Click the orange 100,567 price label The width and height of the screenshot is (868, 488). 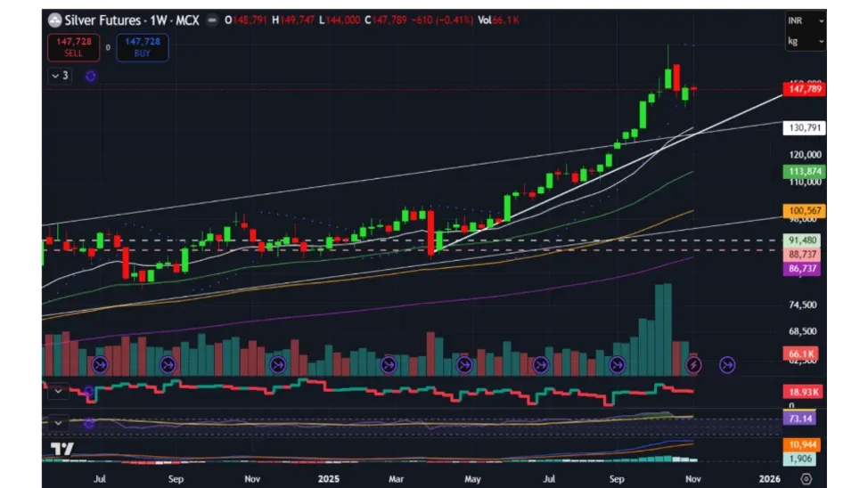click(805, 211)
